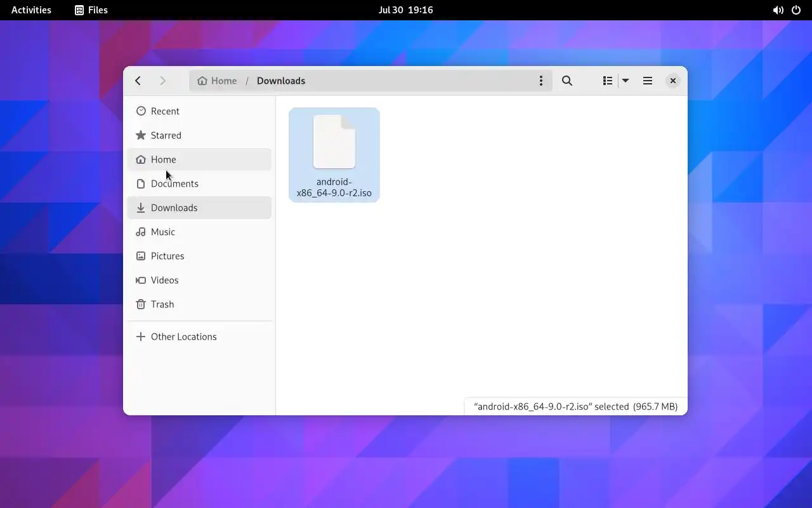
Task: Open Trash in the sidebar
Action: click(199, 304)
